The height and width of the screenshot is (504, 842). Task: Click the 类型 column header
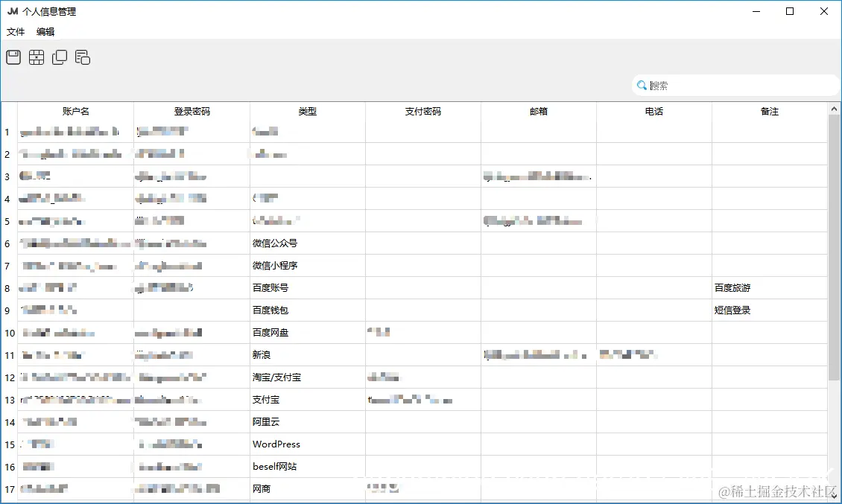(308, 112)
